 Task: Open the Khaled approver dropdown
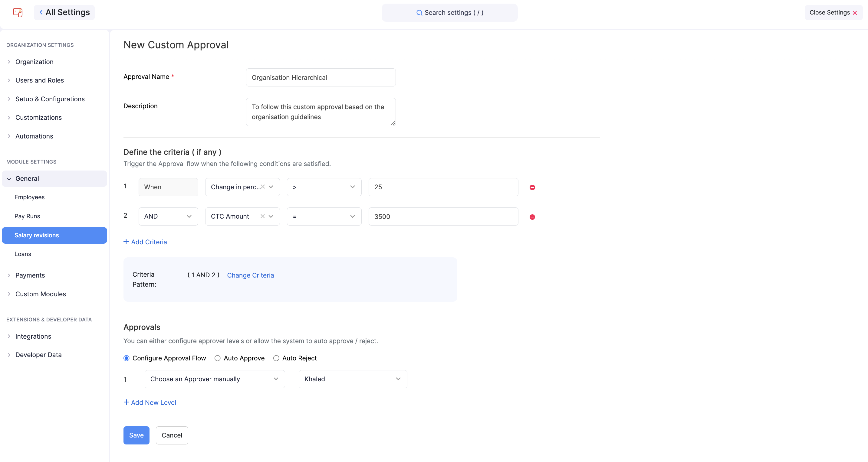point(353,379)
